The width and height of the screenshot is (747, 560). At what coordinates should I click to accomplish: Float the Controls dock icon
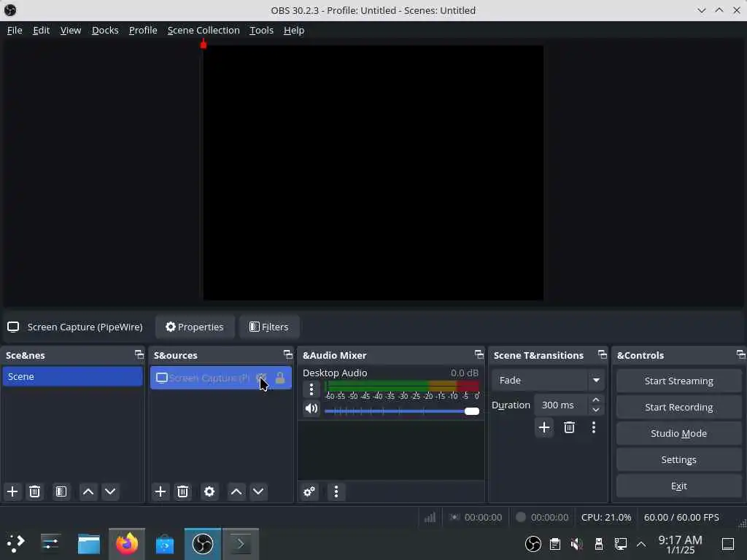pyautogui.click(x=740, y=354)
